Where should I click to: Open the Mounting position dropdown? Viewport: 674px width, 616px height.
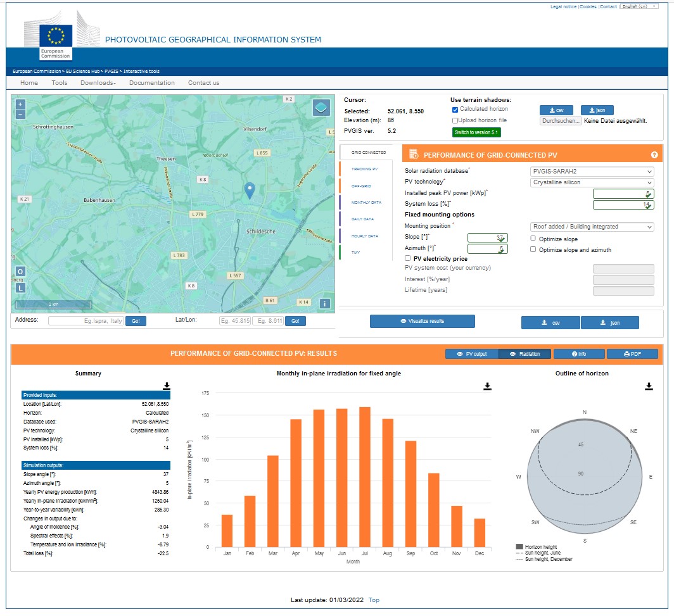coord(592,227)
